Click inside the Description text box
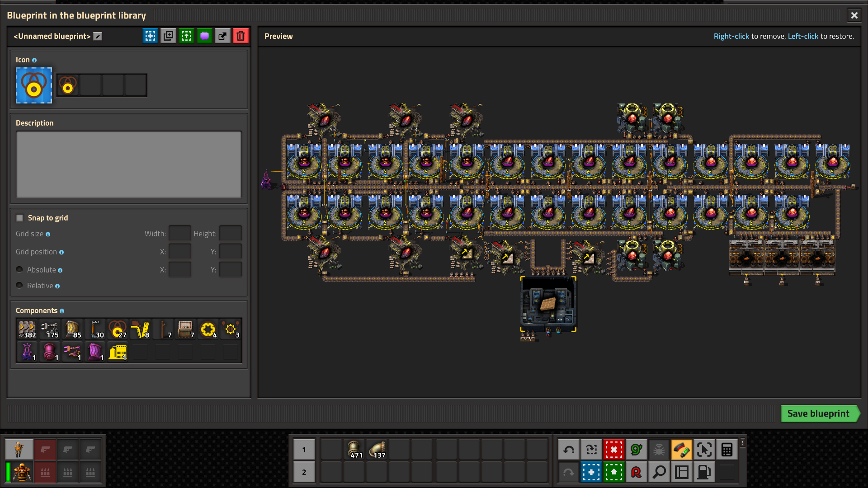 [x=129, y=164]
